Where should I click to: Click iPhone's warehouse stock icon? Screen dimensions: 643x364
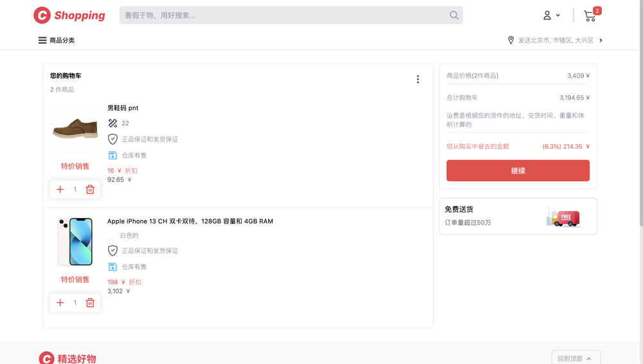(113, 267)
